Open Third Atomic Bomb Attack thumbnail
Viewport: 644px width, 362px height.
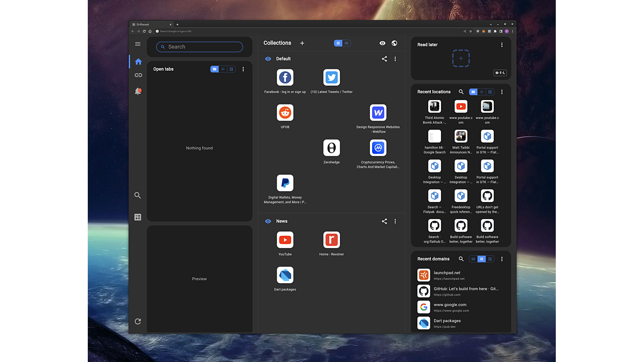tap(435, 106)
